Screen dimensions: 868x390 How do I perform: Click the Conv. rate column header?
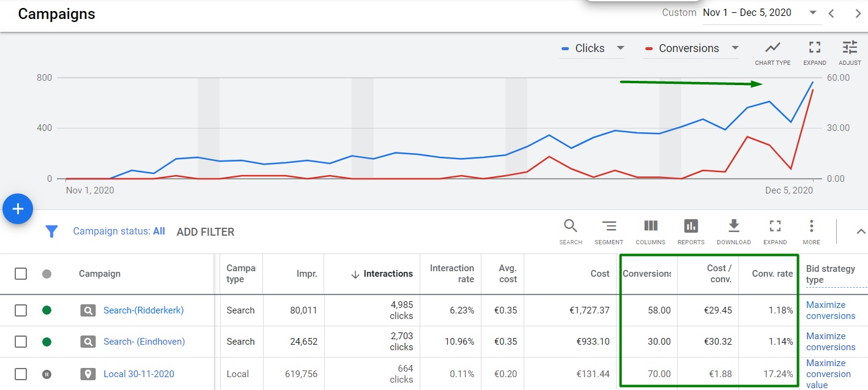pyautogui.click(x=772, y=274)
